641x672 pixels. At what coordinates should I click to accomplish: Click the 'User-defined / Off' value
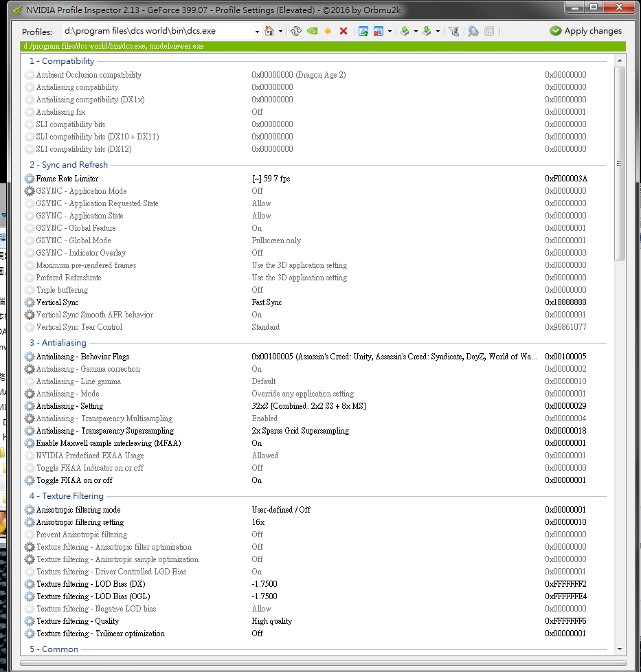pos(280,510)
